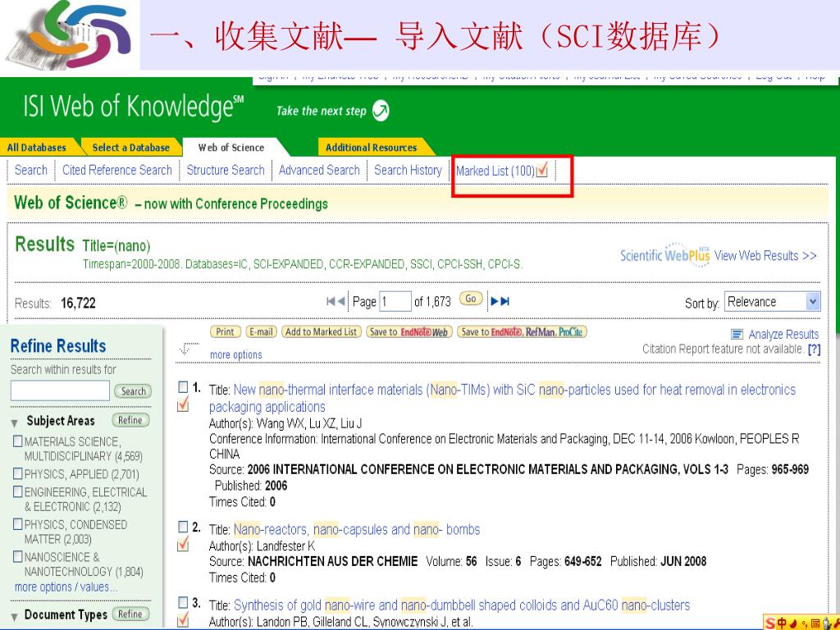Screen dimensions: 840x630
Task: Collapse the Document Types section triangle
Action: click(15, 617)
